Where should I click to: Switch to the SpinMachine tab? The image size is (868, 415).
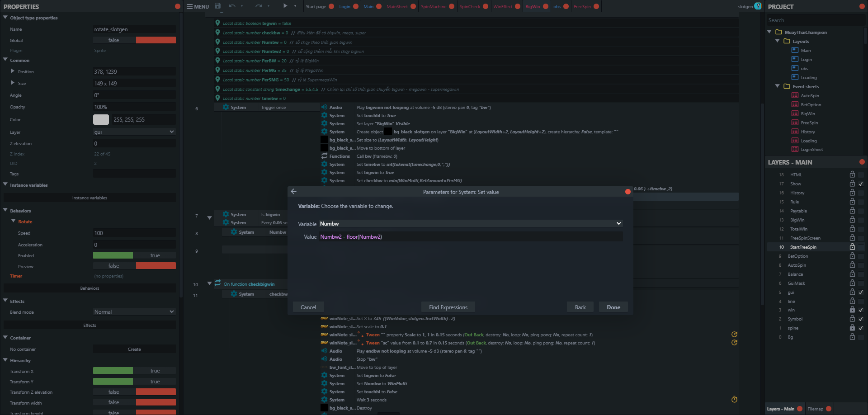coord(433,6)
